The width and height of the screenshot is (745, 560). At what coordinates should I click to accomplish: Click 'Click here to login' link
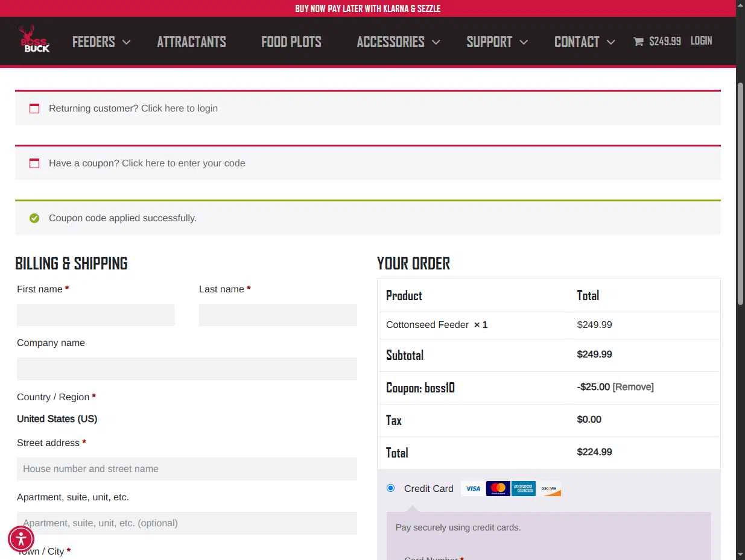coord(179,109)
